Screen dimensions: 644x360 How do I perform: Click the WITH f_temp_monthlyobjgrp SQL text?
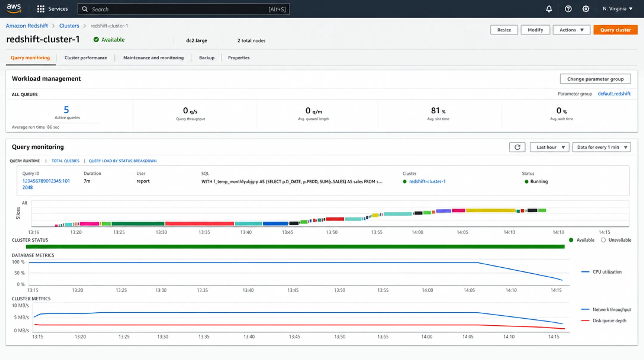point(292,181)
